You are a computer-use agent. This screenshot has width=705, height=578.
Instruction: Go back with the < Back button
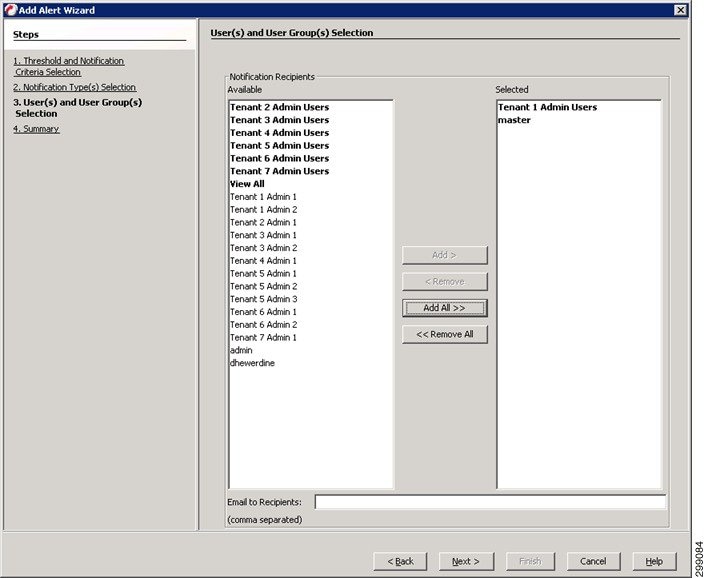[x=400, y=561]
